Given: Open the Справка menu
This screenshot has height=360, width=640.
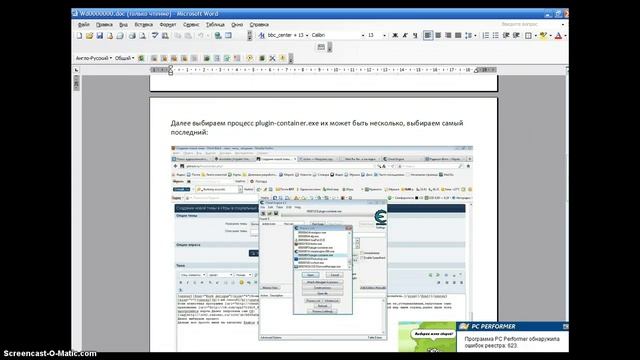Looking at the screenshot, I should pyautogui.click(x=259, y=24).
